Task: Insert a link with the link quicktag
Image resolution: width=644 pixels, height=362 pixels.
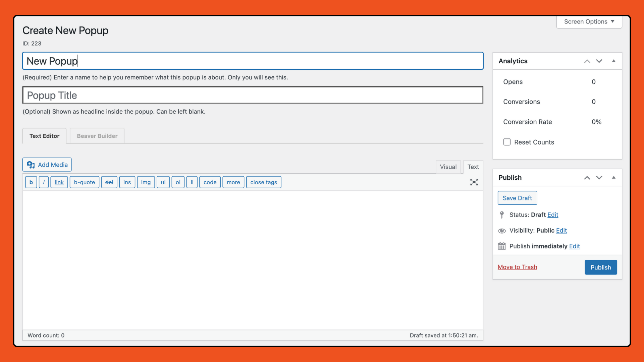Action: [x=59, y=182]
